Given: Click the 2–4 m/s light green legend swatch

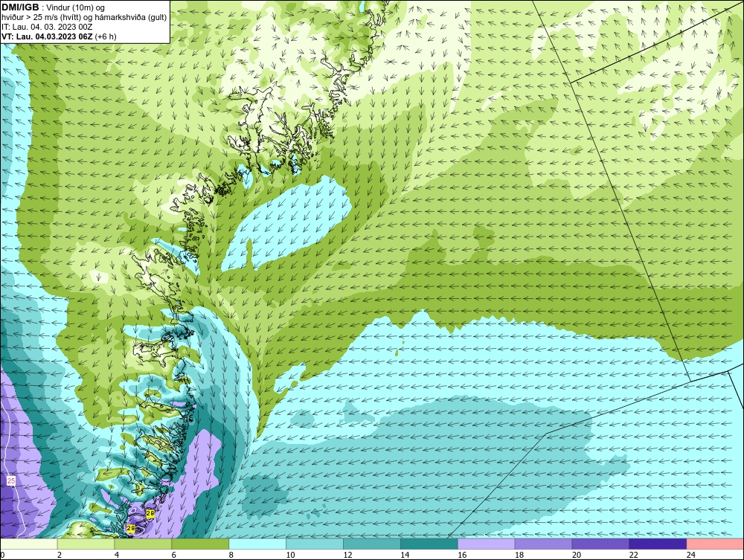Looking at the screenshot, I should point(86,544).
